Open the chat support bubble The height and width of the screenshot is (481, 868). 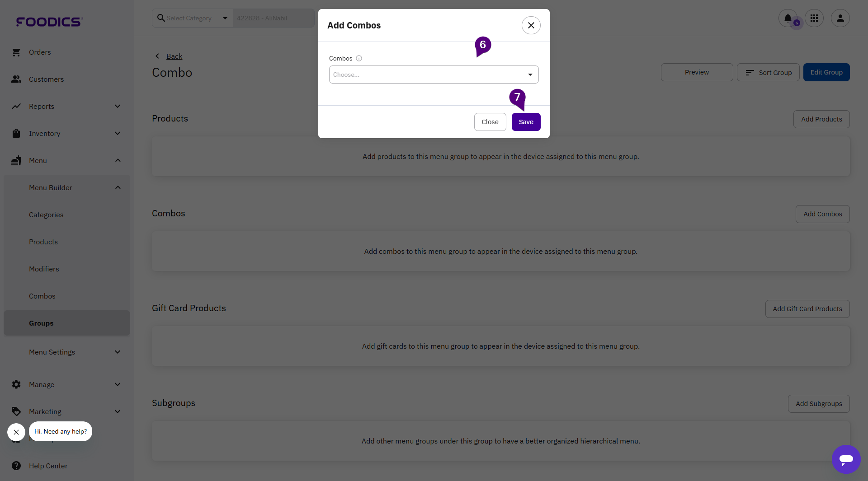(846, 459)
